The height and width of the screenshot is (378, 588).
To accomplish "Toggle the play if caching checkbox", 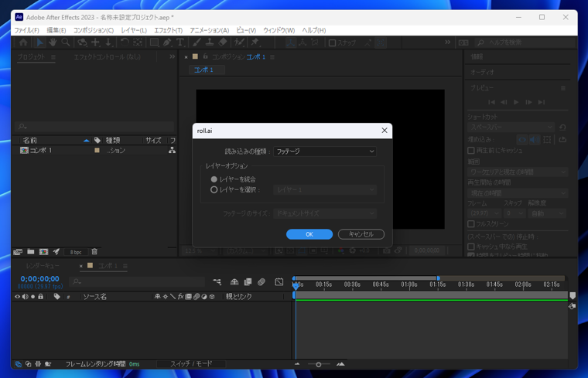I will click(471, 247).
